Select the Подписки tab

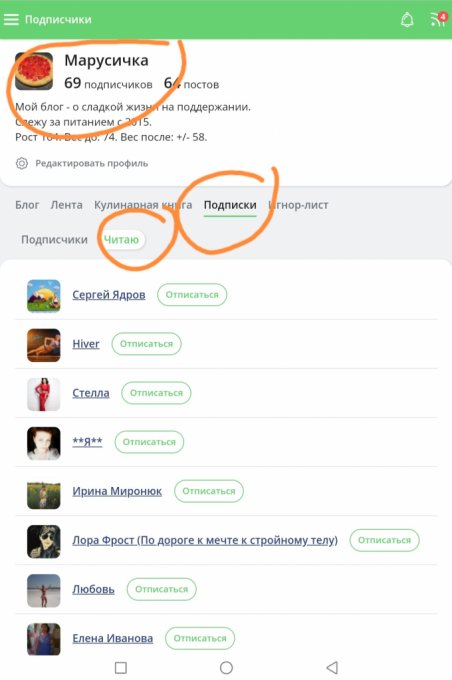230,205
